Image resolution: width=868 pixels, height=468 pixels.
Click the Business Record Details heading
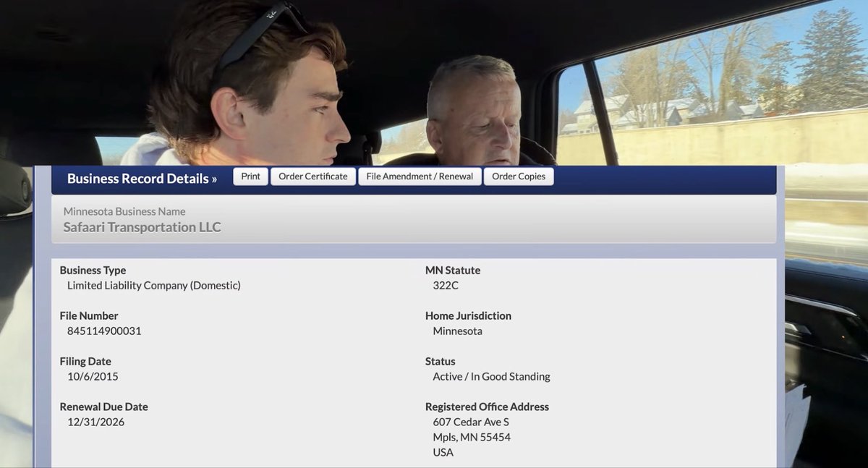point(142,178)
